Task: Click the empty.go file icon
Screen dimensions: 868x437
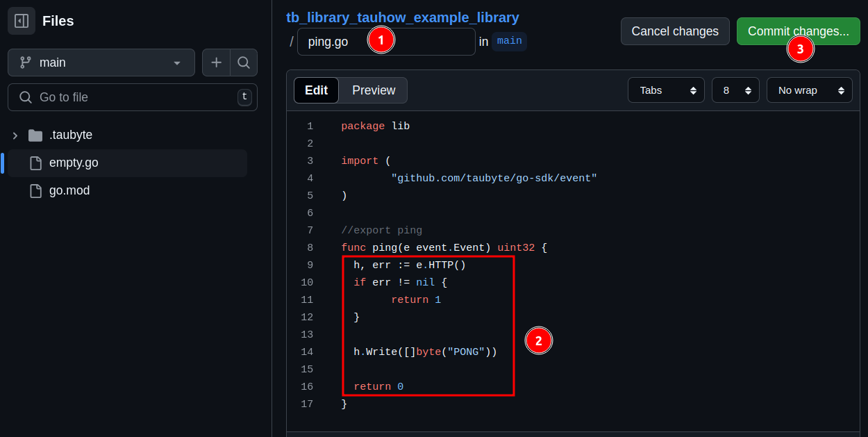Action: (35, 163)
